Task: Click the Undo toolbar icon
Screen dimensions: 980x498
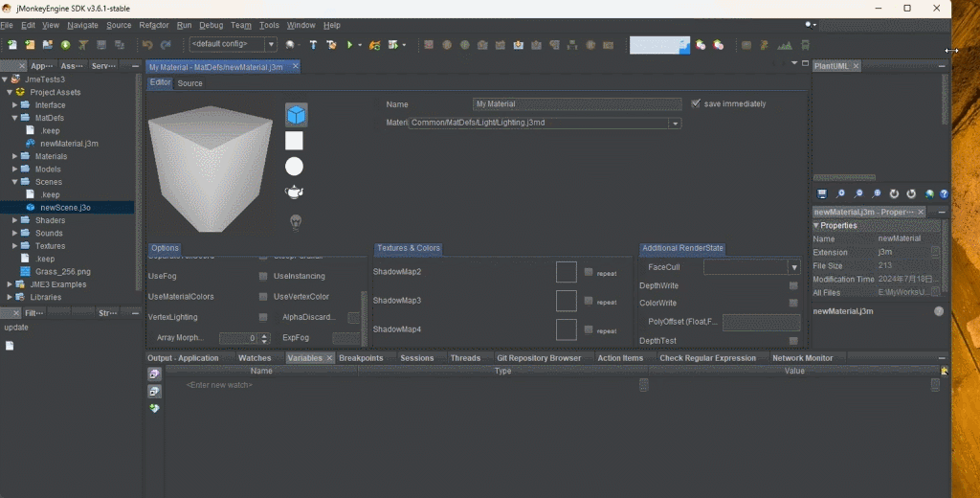Action: pyautogui.click(x=147, y=45)
